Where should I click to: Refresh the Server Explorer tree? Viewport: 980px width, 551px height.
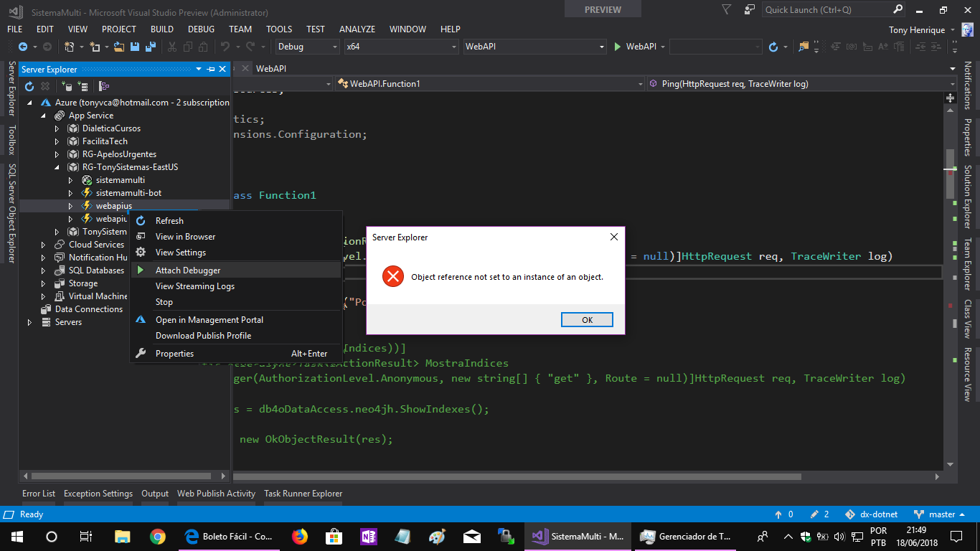(29, 86)
